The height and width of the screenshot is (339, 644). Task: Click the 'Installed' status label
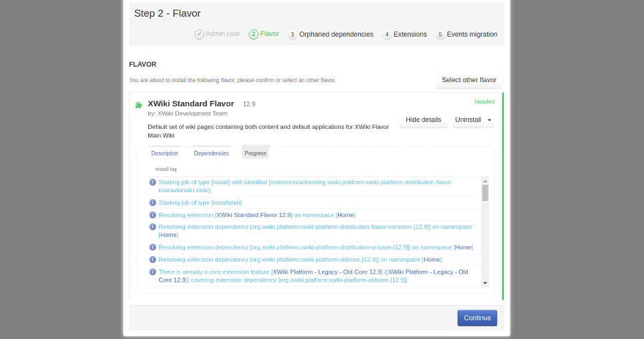(x=484, y=102)
